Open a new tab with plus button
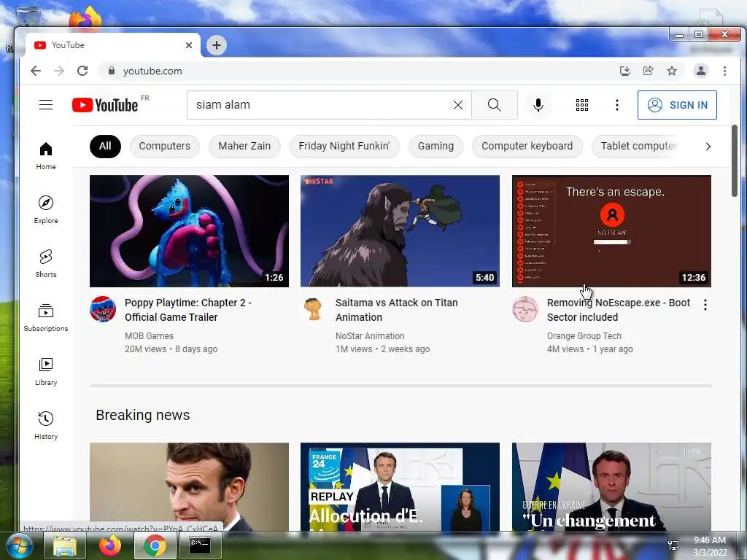 coord(216,45)
